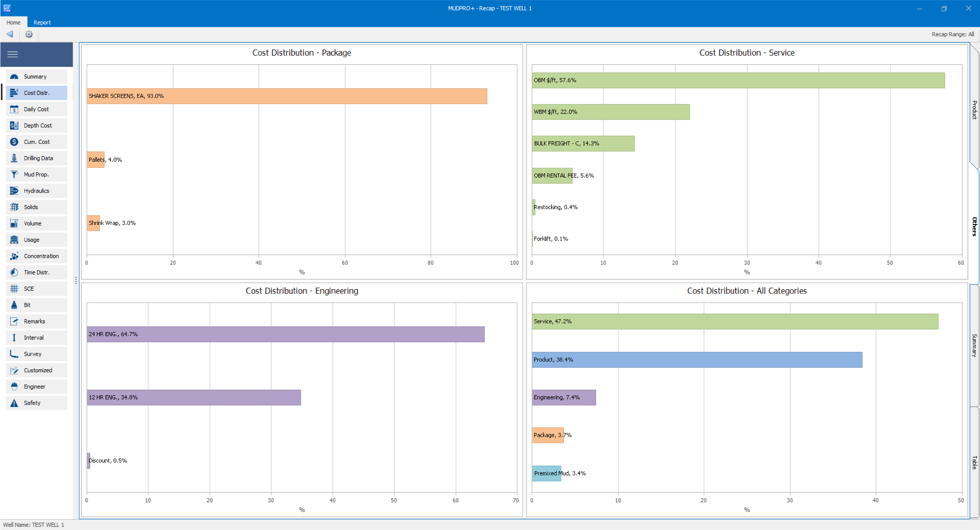This screenshot has width=980, height=530.
Task: Click the sidebar splitter handle dots
Action: click(76, 281)
